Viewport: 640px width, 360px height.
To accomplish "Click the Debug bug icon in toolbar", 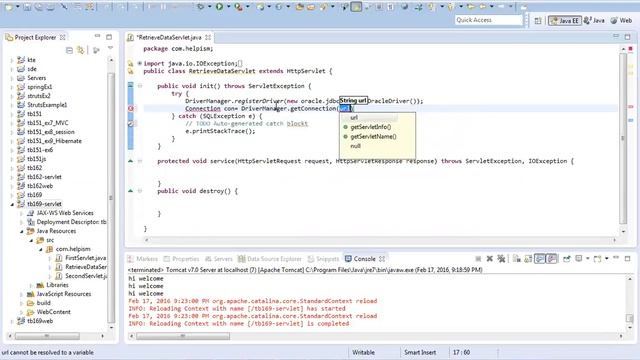I will point(200,7).
